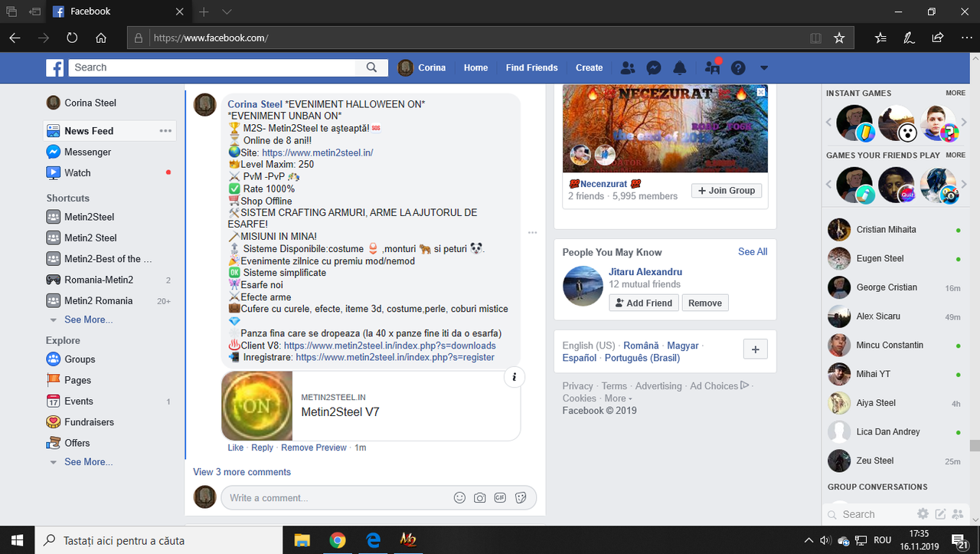The width and height of the screenshot is (980, 554).
Task: Insert an emoji in the comment
Action: coord(459,498)
